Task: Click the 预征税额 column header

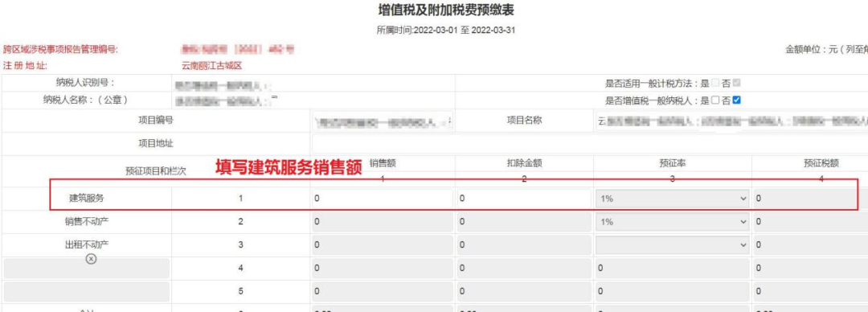Action: [x=821, y=163]
